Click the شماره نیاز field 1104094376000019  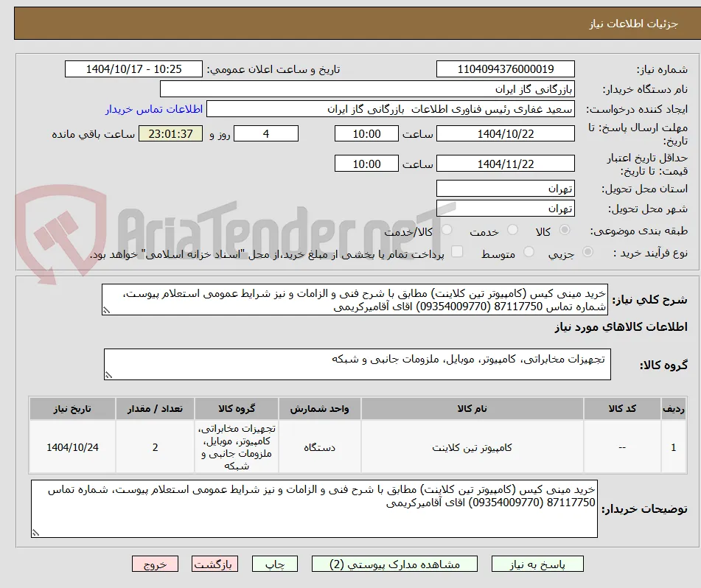coord(505,69)
